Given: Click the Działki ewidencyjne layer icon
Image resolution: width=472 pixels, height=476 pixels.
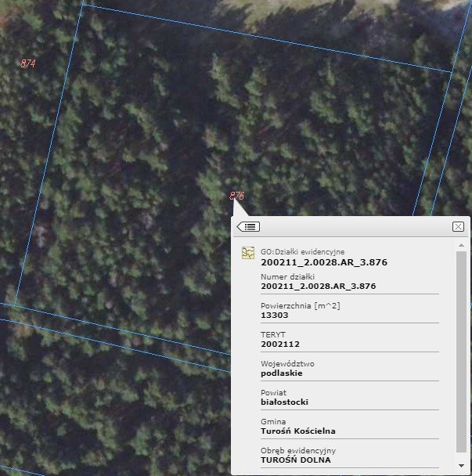Looking at the screenshot, I should [x=248, y=253].
